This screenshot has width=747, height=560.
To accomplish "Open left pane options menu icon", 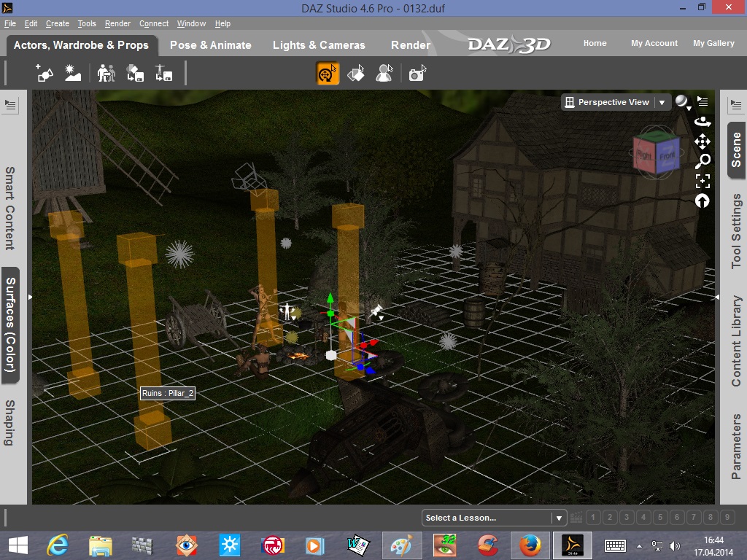I will 10,105.
